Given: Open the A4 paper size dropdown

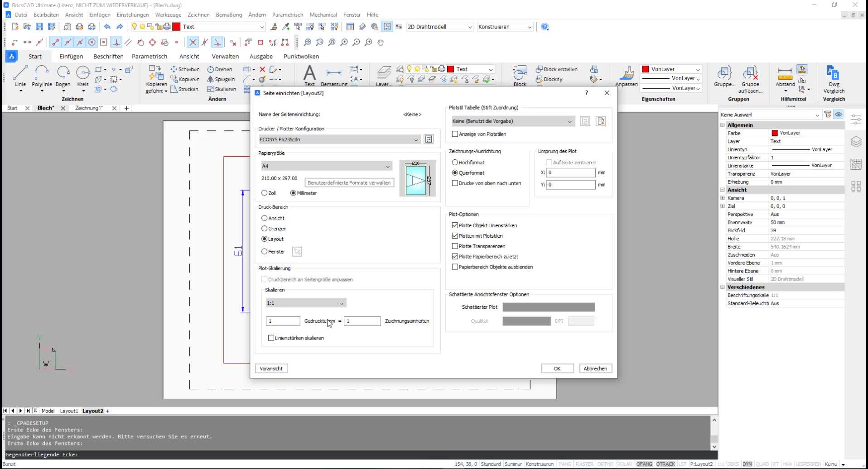Looking at the screenshot, I should 326,166.
